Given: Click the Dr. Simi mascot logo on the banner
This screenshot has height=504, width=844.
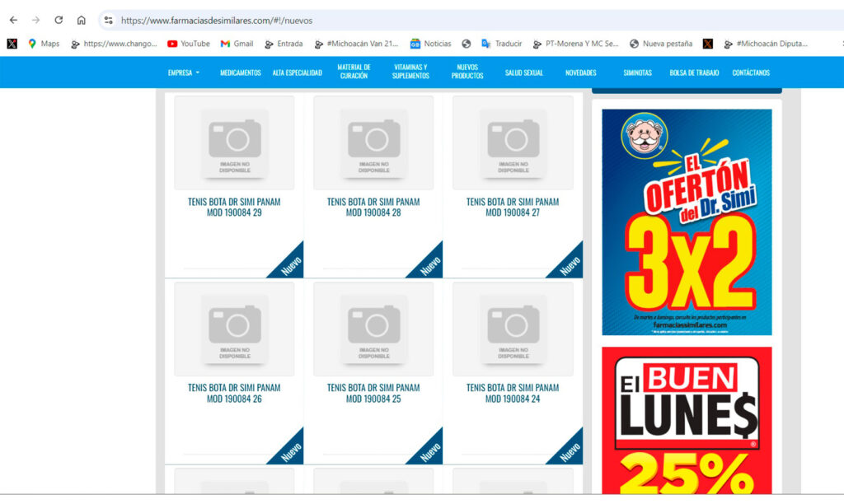Looking at the screenshot, I should [645, 136].
